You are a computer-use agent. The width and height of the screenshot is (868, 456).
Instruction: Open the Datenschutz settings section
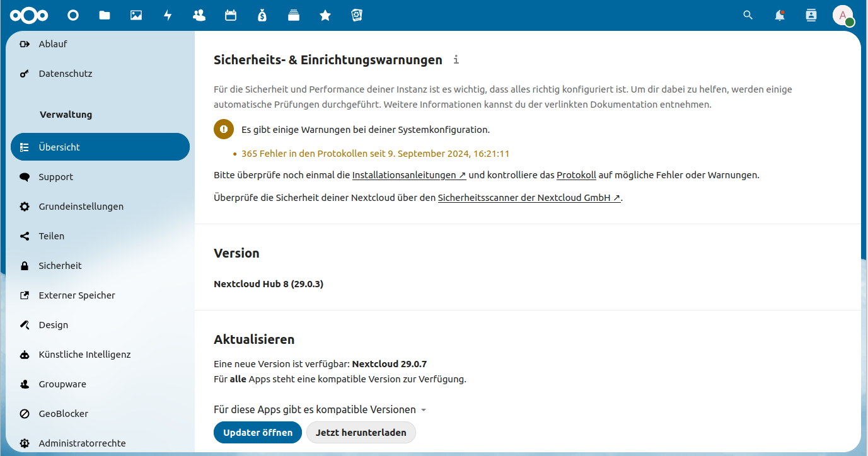100,74
